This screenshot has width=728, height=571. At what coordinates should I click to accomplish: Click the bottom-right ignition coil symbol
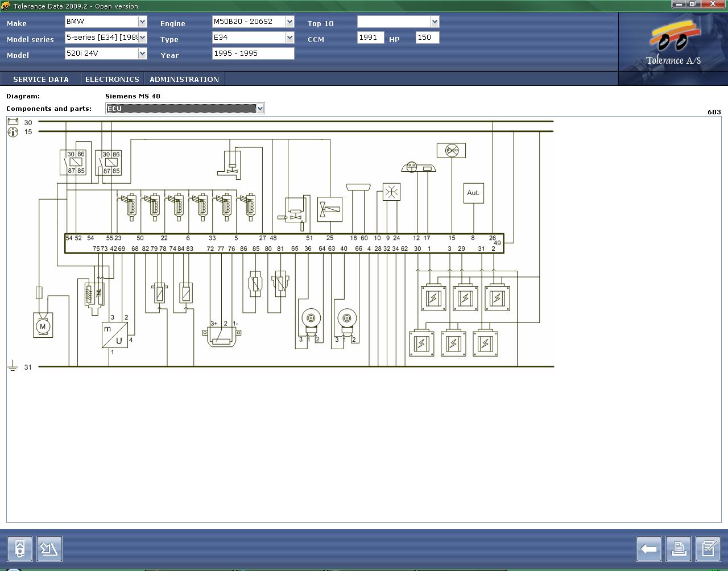pos(485,344)
